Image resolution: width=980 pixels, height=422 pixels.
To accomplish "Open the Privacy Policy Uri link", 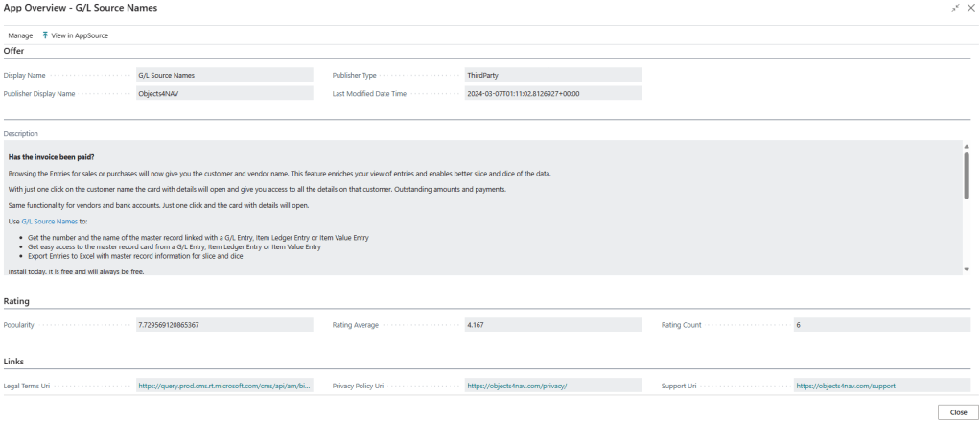I will click(518, 386).
